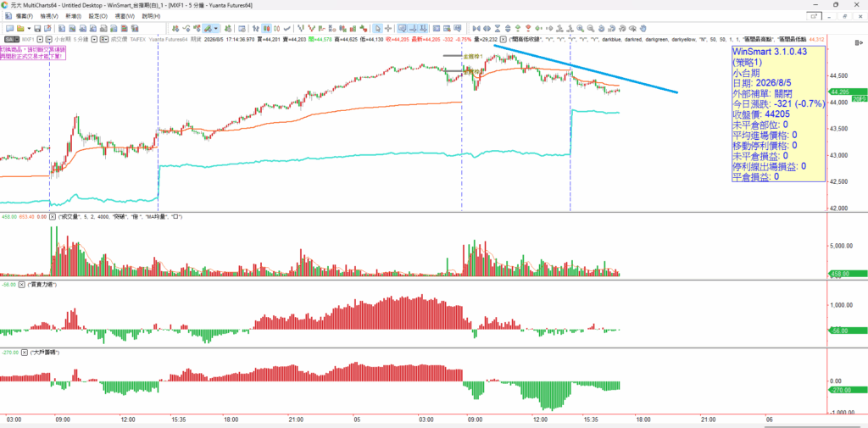Click the blue downtrend line drawing
Screen dimensions: 868x428
point(587,69)
